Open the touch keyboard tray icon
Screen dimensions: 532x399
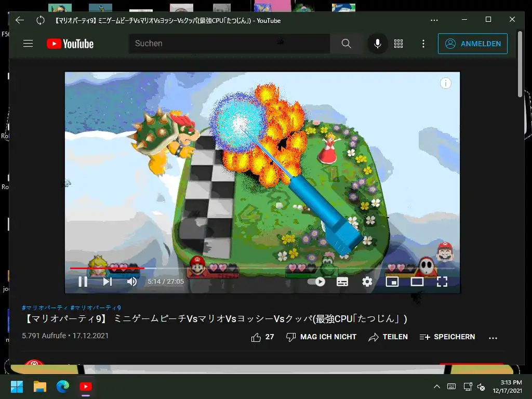click(x=451, y=387)
